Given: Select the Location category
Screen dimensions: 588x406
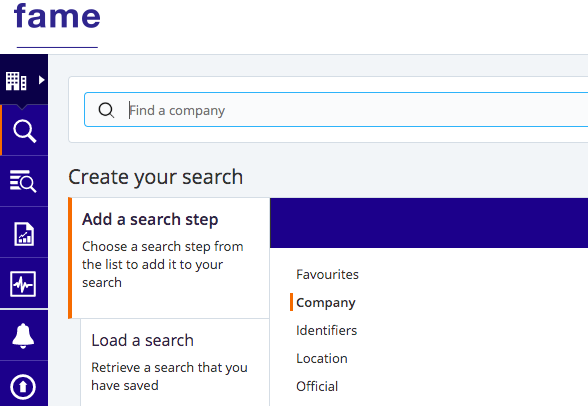Looking at the screenshot, I should (x=321, y=358).
